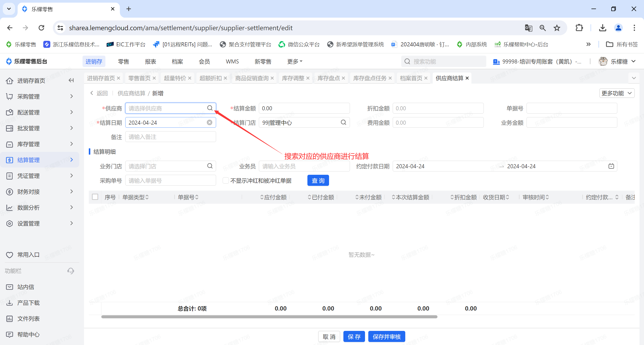Tick the select-all checkbox in table header
Viewport: 644px width, 345px height.
point(95,197)
